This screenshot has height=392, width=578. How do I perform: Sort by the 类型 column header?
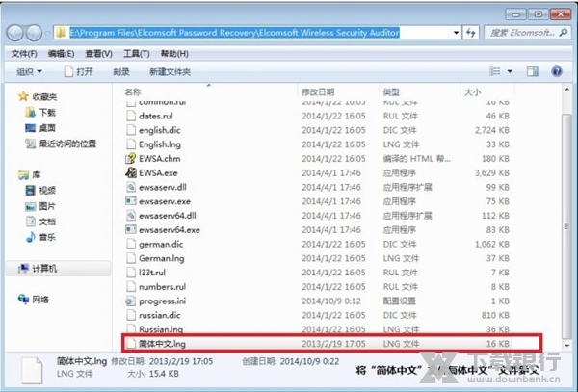tap(391, 91)
